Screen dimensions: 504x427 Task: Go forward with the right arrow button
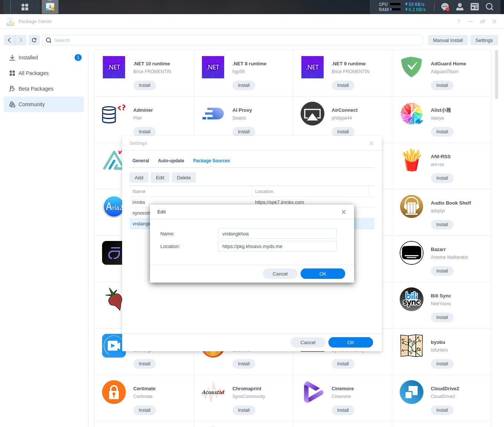pyautogui.click(x=21, y=40)
